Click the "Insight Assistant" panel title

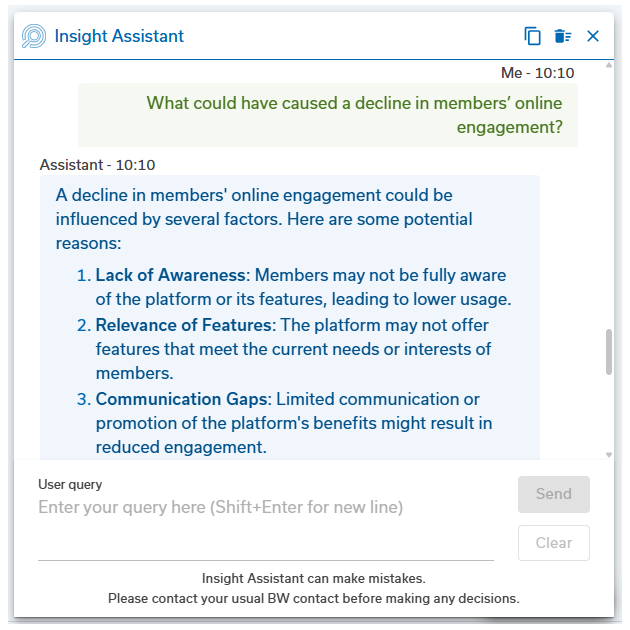click(x=119, y=36)
